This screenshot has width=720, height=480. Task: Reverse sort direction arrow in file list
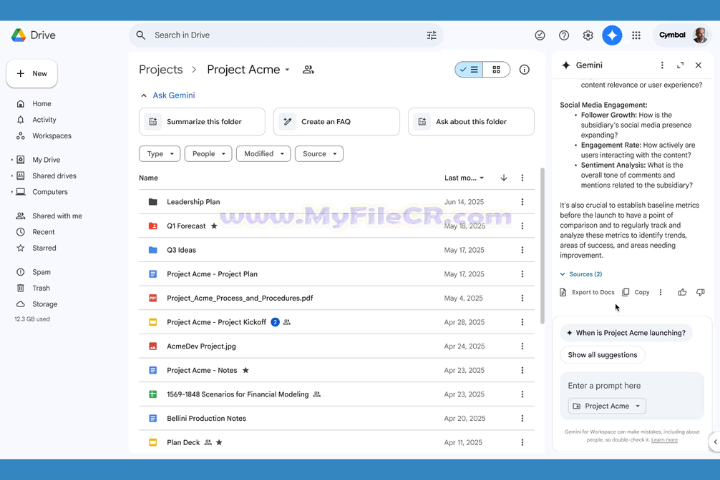tap(504, 178)
